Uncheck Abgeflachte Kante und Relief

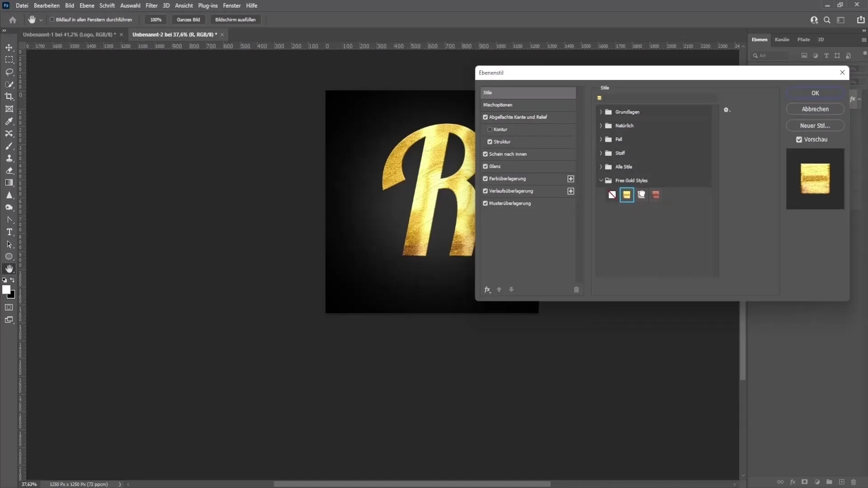[485, 117]
